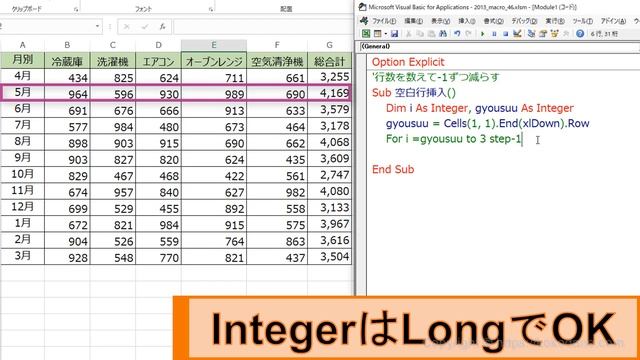The height and width of the screenshot is (360, 640).
Task: Click the Redo icon in VBA toolbar
Action: point(469,33)
